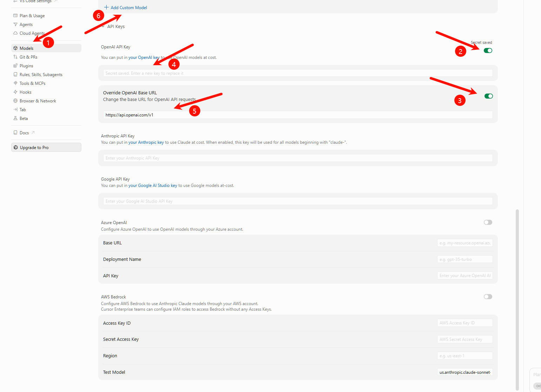Viewport: 541px width, 392px height.
Task: Click the Bedrock Test Model input field
Action: coord(465,372)
